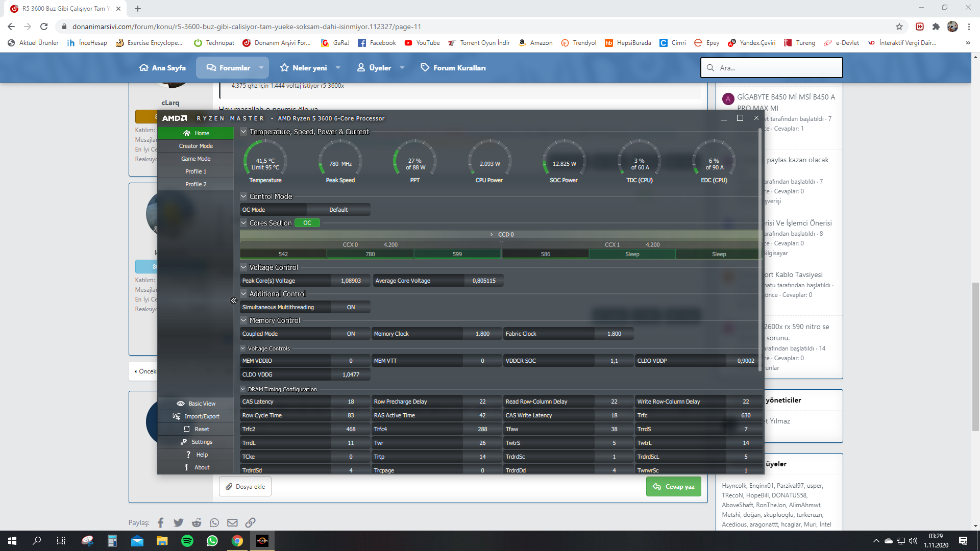
Task: Click the Cevap yaz button
Action: tap(673, 486)
